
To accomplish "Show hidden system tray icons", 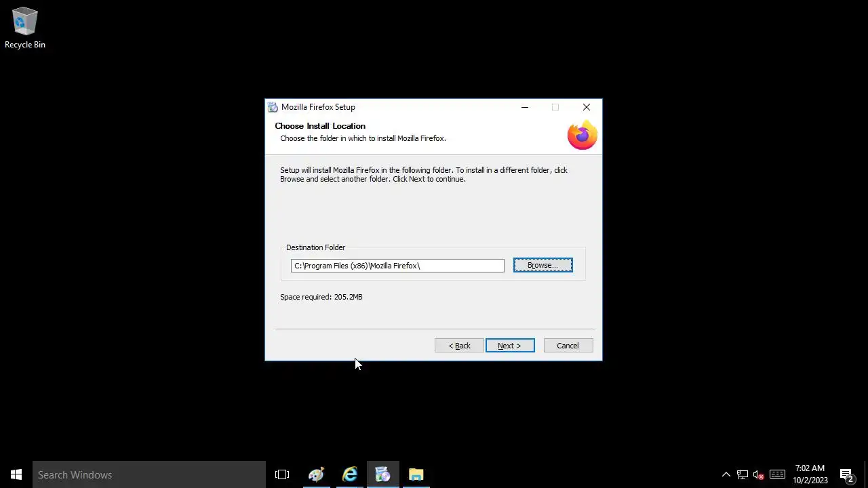I will point(726,474).
